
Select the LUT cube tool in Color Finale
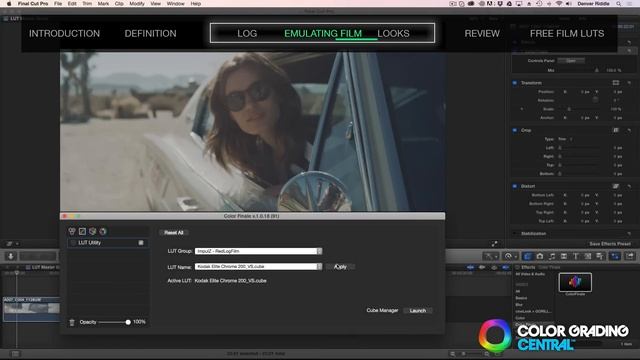pyautogui.click(x=93, y=231)
